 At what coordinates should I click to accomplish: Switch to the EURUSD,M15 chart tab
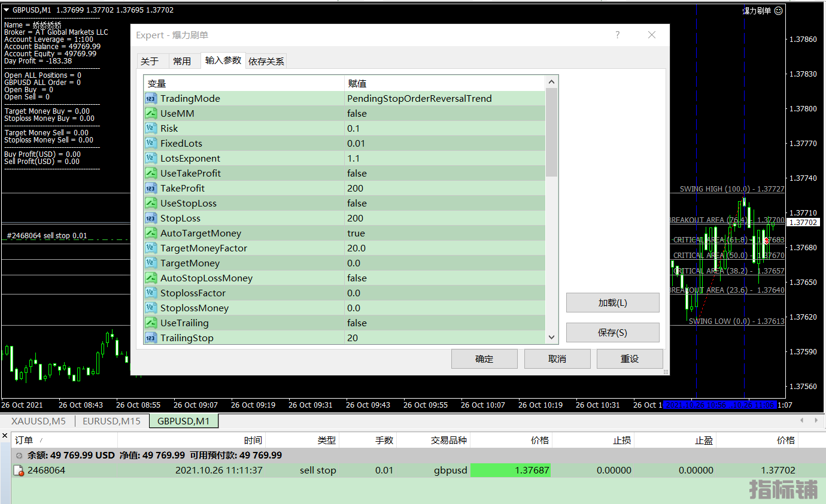coord(111,421)
